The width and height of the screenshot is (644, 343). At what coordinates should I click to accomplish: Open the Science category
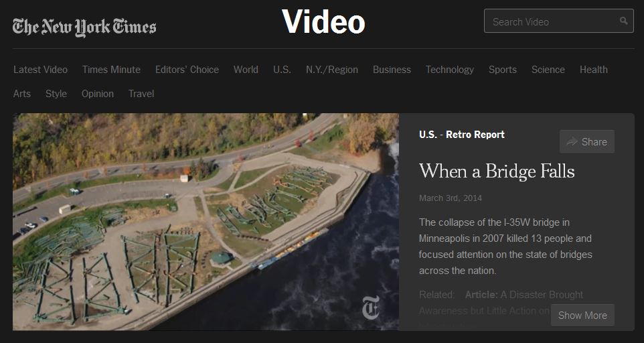click(x=548, y=70)
